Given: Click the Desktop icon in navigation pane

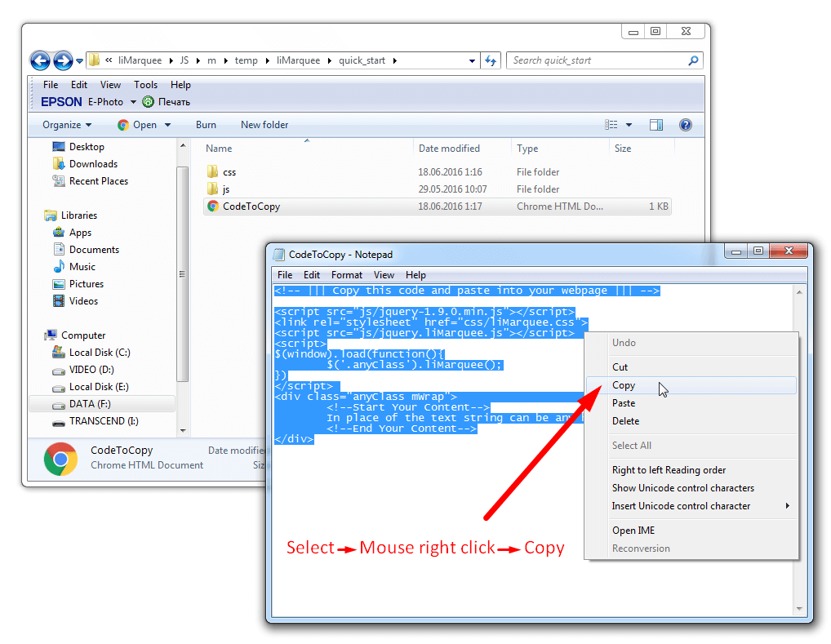Looking at the screenshot, I should pyautogui.click(x=59, y=147).
